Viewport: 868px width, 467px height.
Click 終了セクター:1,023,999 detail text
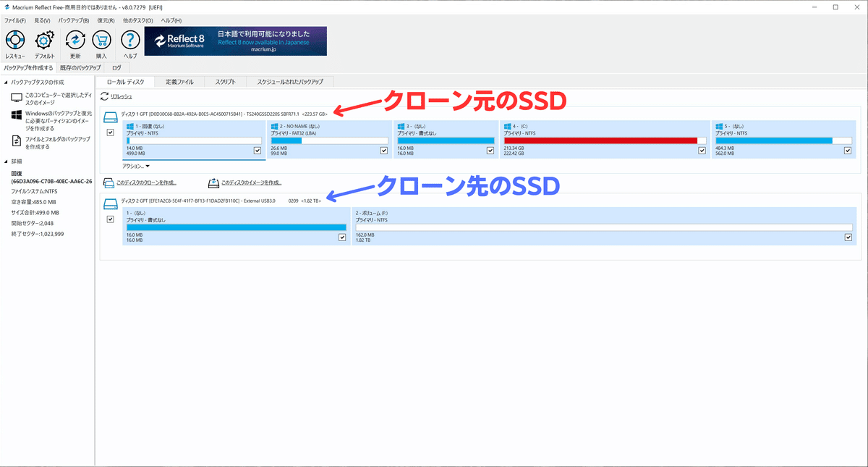click(x=38, y=234)
